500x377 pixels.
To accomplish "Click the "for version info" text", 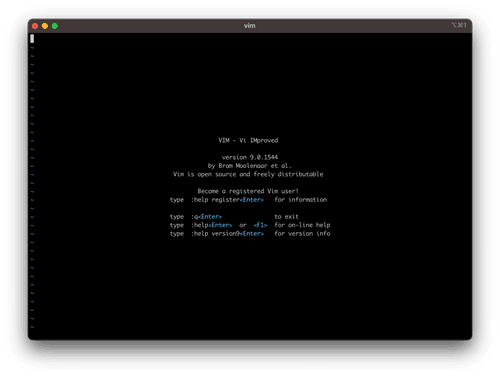I will tap(302, 234).
